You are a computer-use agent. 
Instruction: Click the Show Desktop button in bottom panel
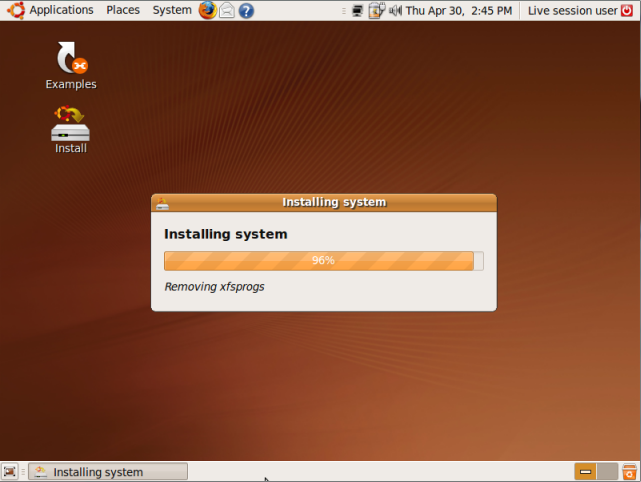(x=10, y=472)
